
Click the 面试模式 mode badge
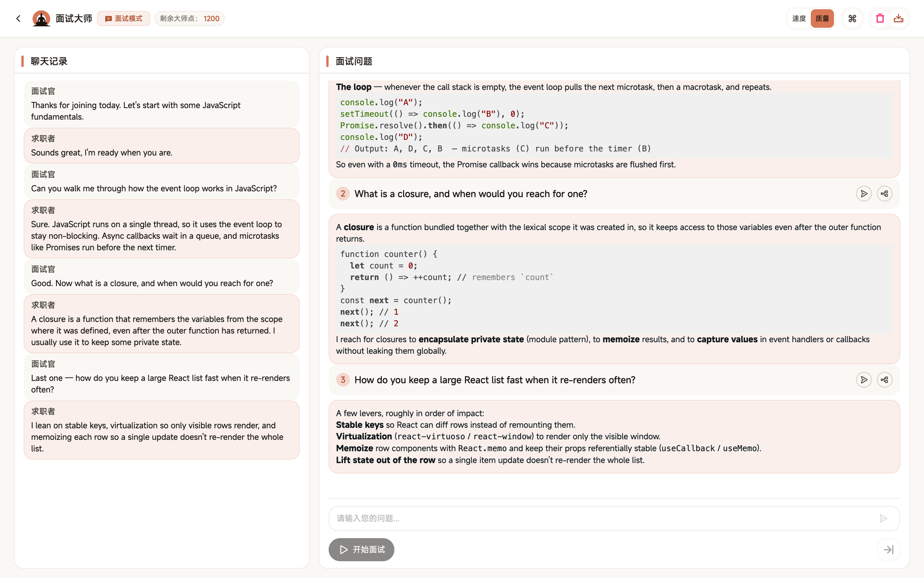(124, 18)
